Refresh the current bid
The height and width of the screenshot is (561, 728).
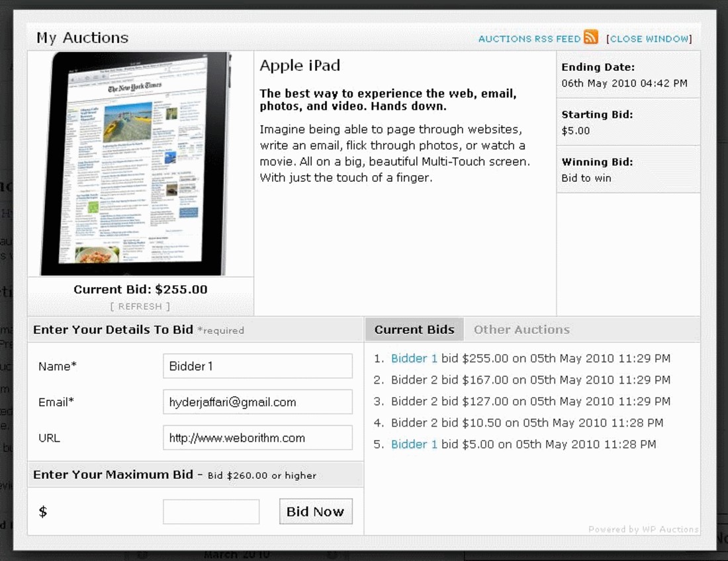(140, 306)
